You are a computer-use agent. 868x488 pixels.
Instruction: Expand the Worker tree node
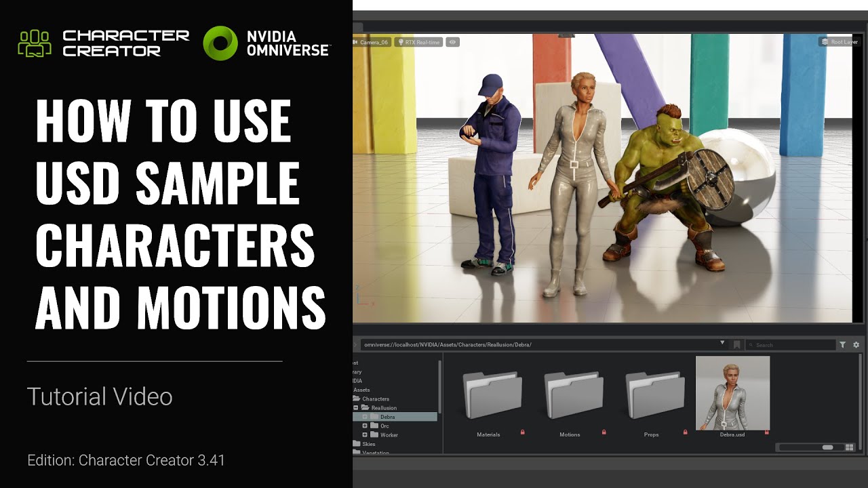pyautogui.click(x=365, y=434)
